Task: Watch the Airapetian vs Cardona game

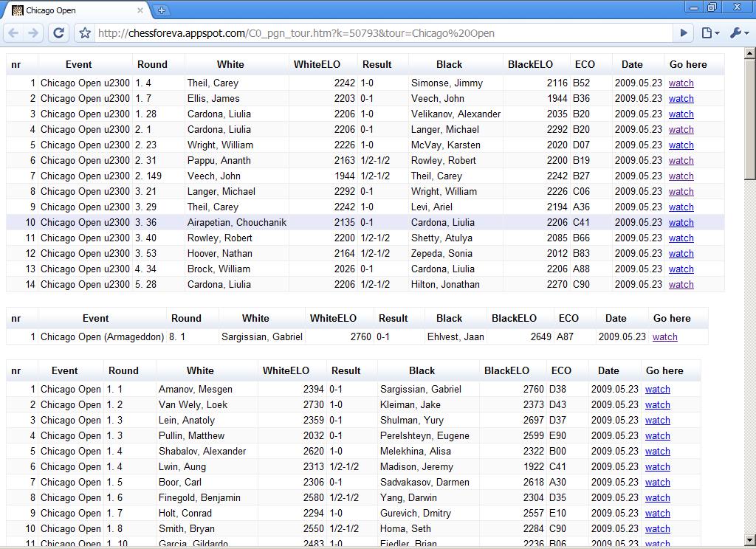Action: [x=681, y=223]
